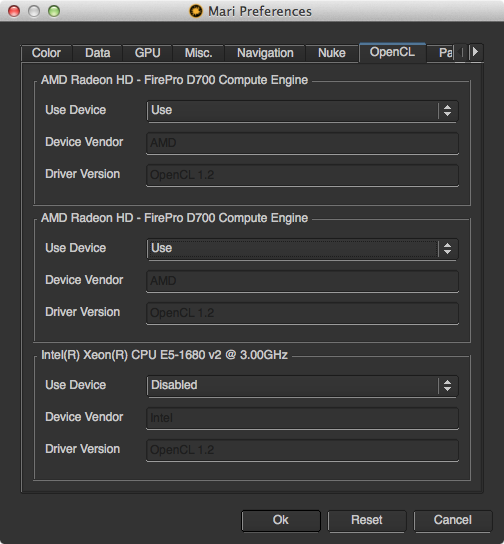This screenshot has height=544, width=504.
Task: Minimize the Mari Preferences window
Action: pos(34,11)
